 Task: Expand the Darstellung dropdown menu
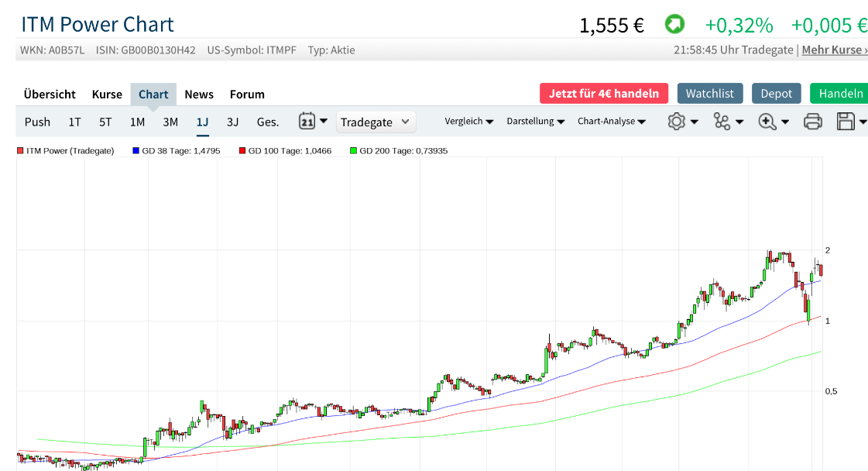[x=535, y=122]
